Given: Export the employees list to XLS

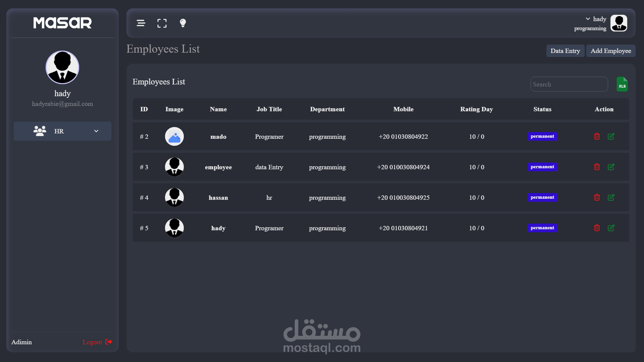Looking at the screenshot, I should 622,84.
